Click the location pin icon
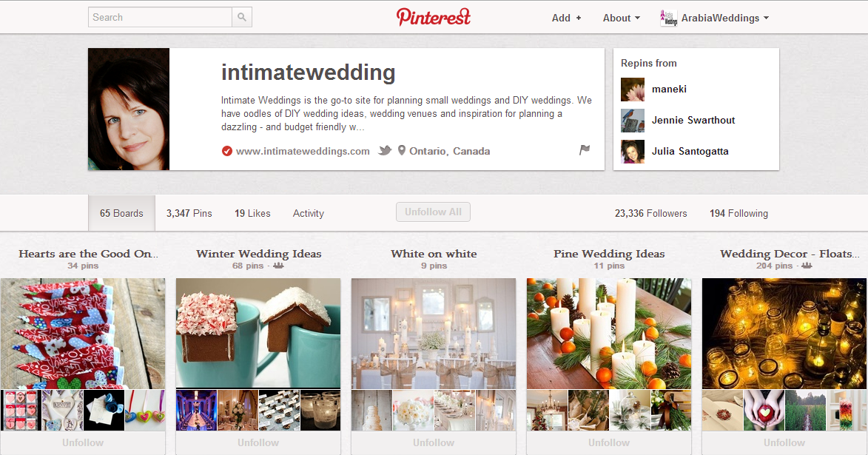The width and height of the screenshot is (868, 455). click(402, 151)
